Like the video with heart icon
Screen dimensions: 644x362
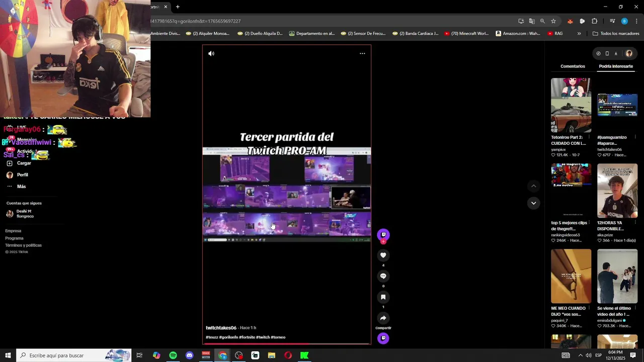click(x=383, y=255)
